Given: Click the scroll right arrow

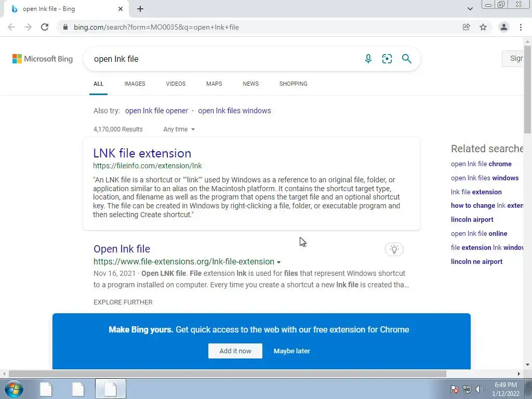Looking at the screenshot, I should point(519,374).
